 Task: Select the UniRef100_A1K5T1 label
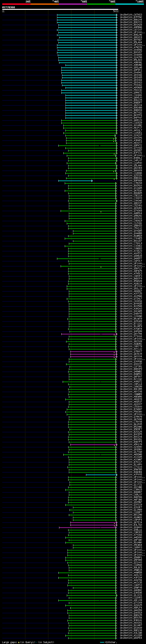(131, 254)
